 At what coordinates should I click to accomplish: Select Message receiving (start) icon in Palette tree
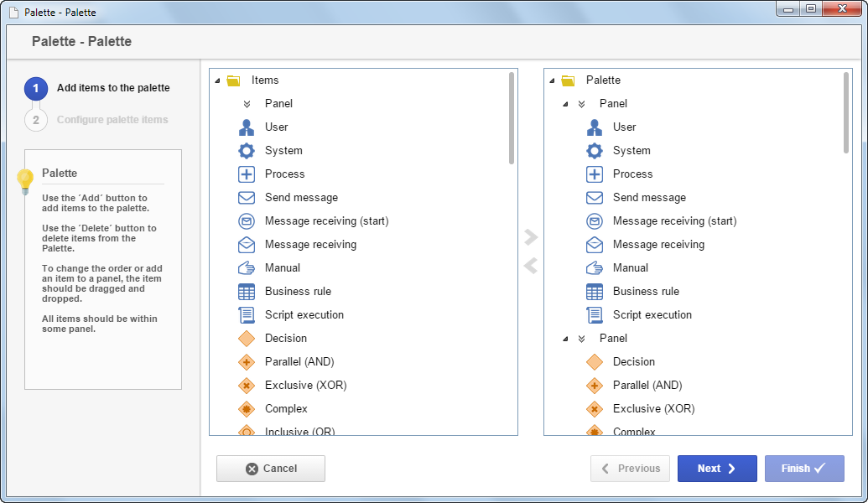click(x=595, y=220)
